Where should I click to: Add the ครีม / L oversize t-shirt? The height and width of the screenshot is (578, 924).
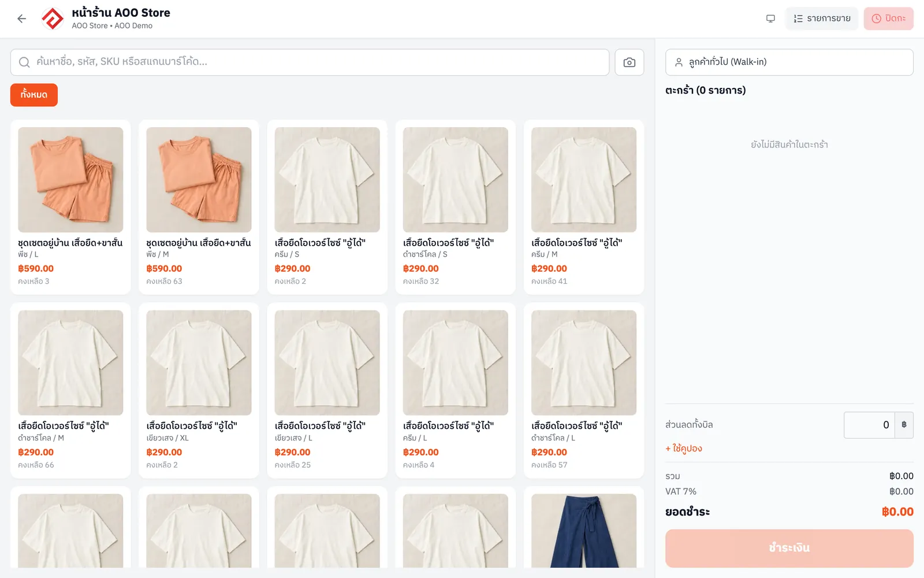tap(455, 390)
